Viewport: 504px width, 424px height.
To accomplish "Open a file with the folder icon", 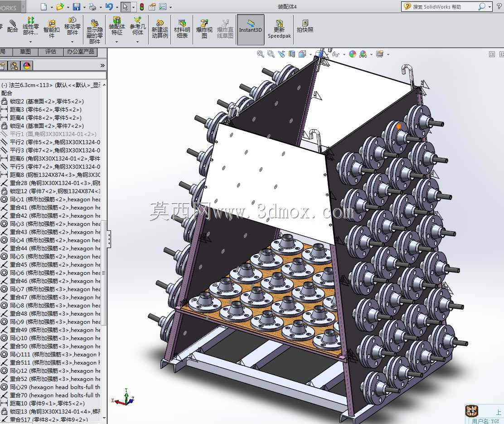I will pos(60,7).
